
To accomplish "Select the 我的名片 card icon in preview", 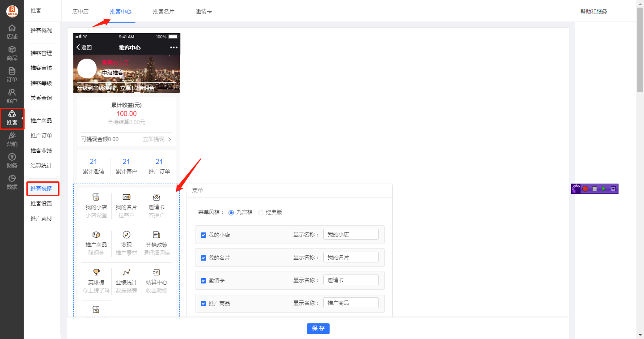I will pyautogui.click(x=127, y=197).
